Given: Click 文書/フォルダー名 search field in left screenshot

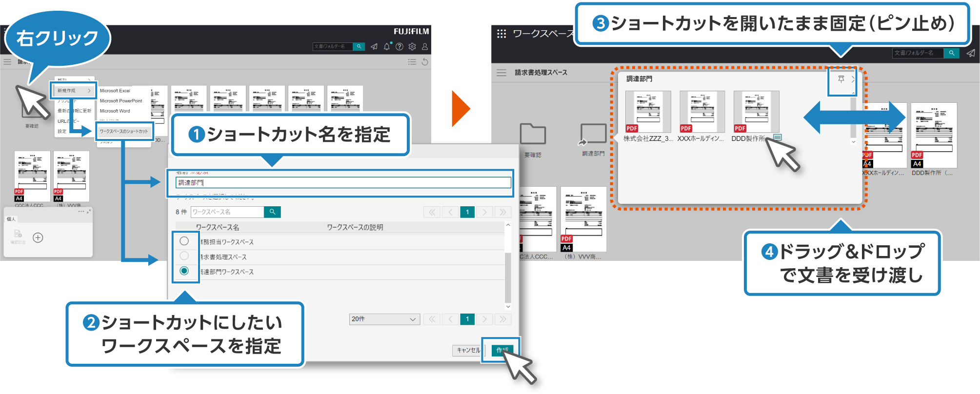Looking at the screenshot, I should 333,46.
